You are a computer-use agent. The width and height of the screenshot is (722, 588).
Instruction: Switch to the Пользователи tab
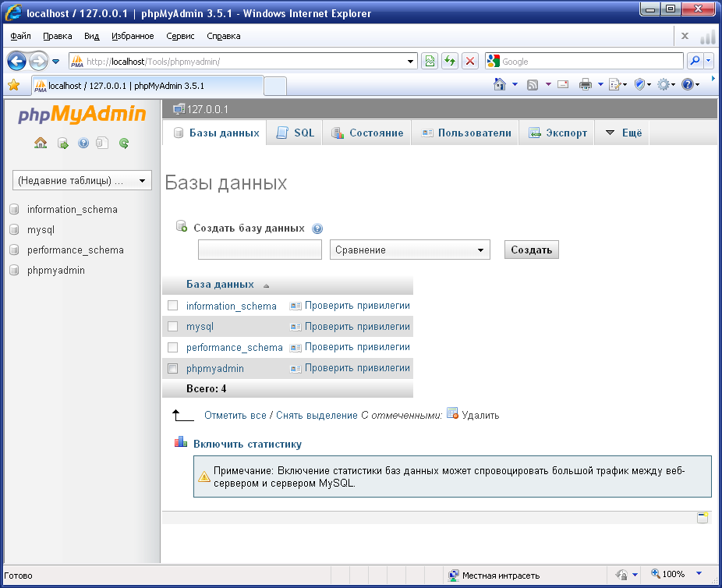click(465, 133)
